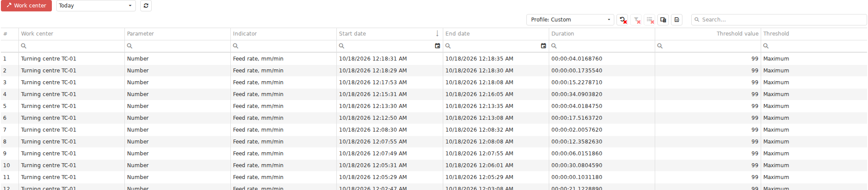868x190 pixels.
Task: Click the Threshold column filter magnifier
Action: pyautogui.click(x=766, y=46)
